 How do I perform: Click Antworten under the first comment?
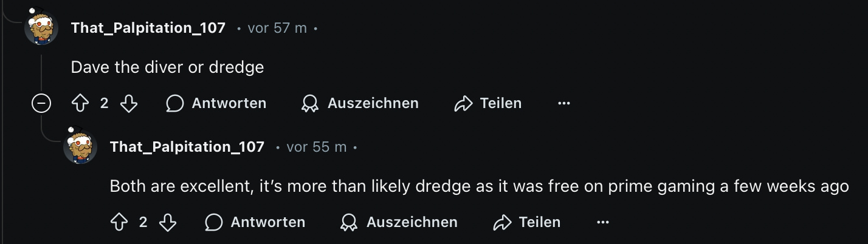click(216, 104)
